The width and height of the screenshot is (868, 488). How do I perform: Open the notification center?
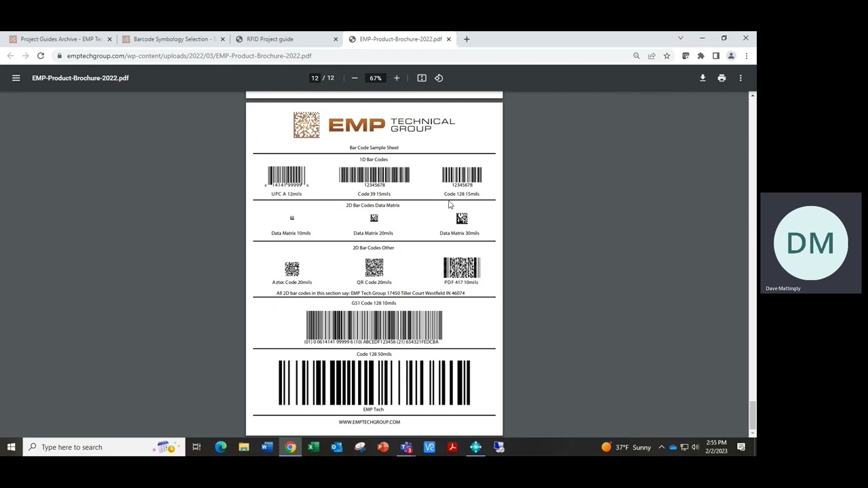point(741,447)
